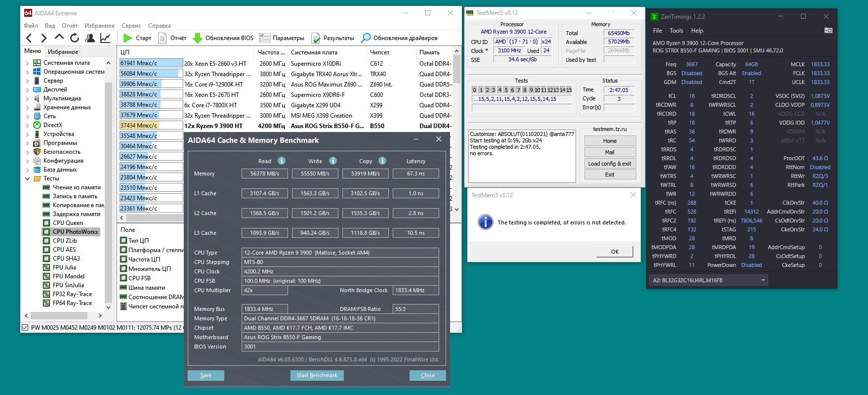The width and height of the screenshot is (868, 395).
Task: Select CPU Queen test in tree
Action: [68, 223]
